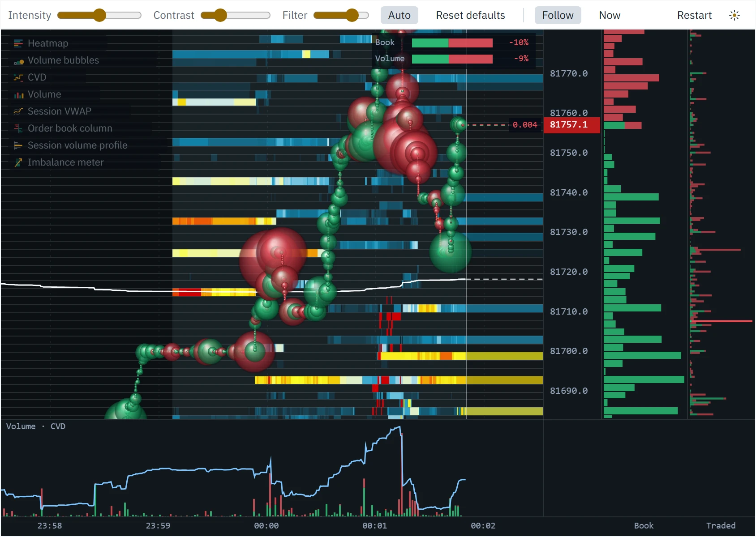Image resolution: width=756 pixels, height=537 pixels.
Task: Click the Volume · CVD panel title
Action: click(x=36, y=426)
